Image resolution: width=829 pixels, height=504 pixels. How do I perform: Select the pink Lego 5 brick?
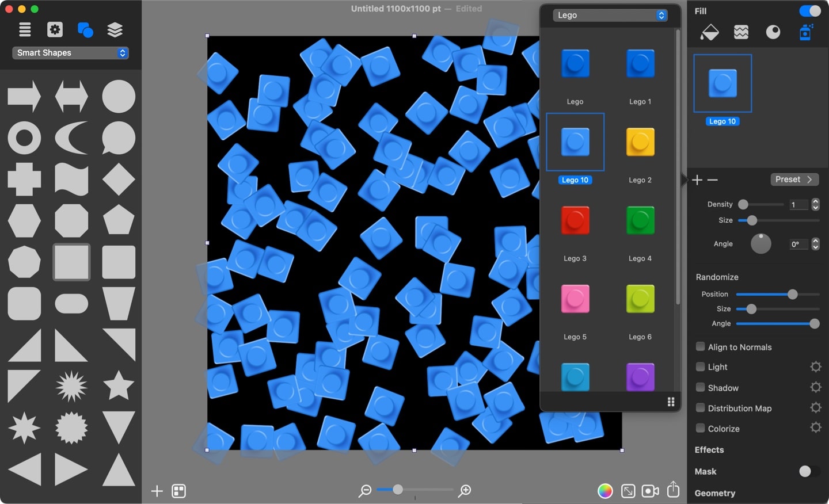(x=575, y=299)
